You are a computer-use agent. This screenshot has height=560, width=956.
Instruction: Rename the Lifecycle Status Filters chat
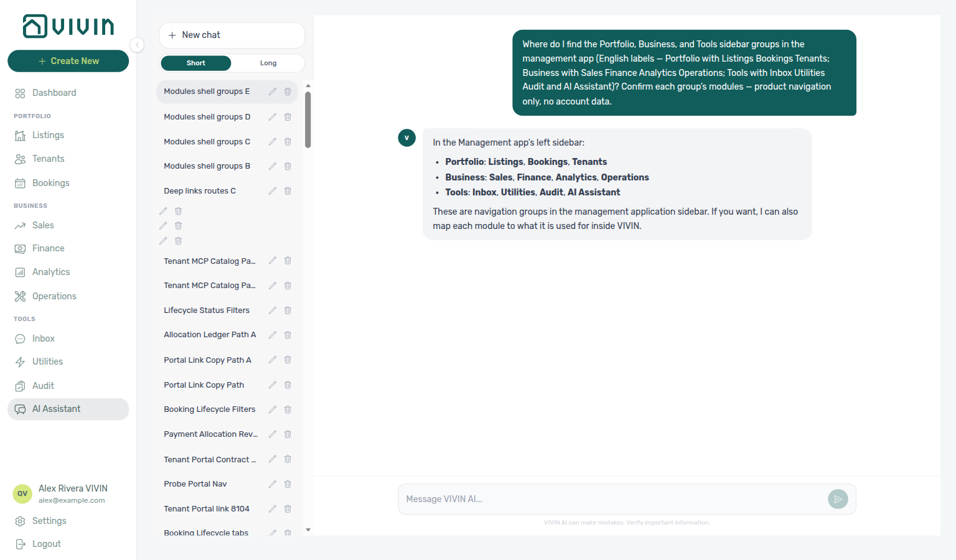tap(272, 310)
